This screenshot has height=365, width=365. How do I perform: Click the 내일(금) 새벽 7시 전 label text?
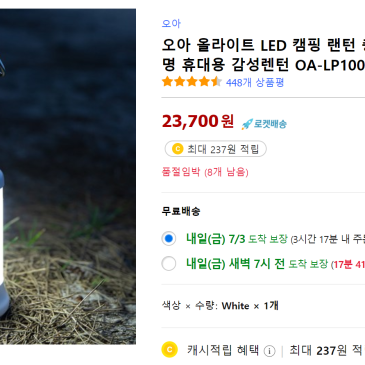(235, 264)
